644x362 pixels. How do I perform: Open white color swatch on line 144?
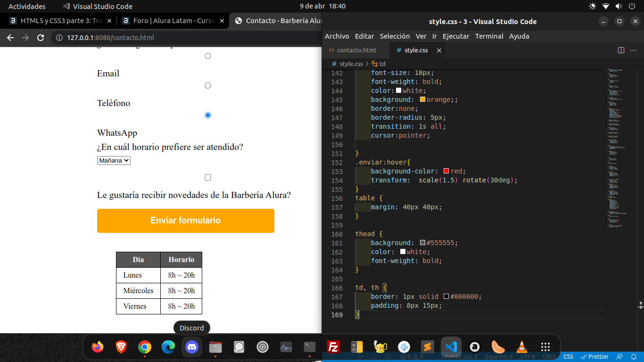coord(398,90)
